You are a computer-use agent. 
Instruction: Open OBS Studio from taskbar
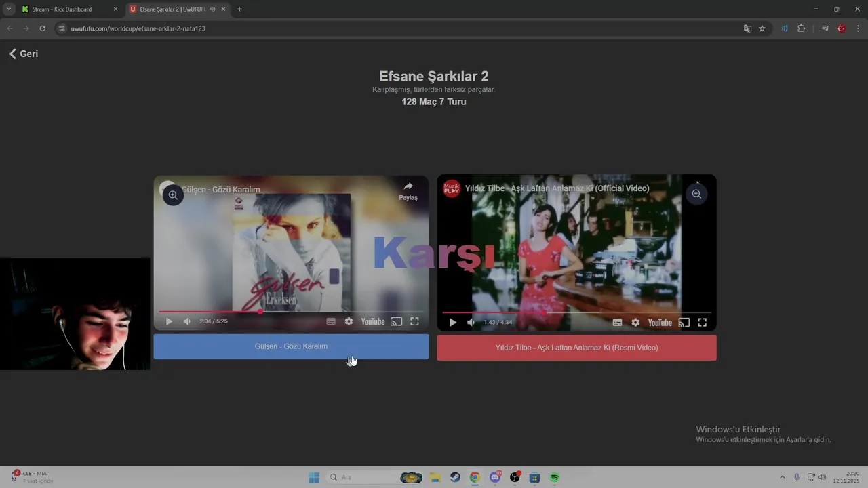[x=515, y=477]
